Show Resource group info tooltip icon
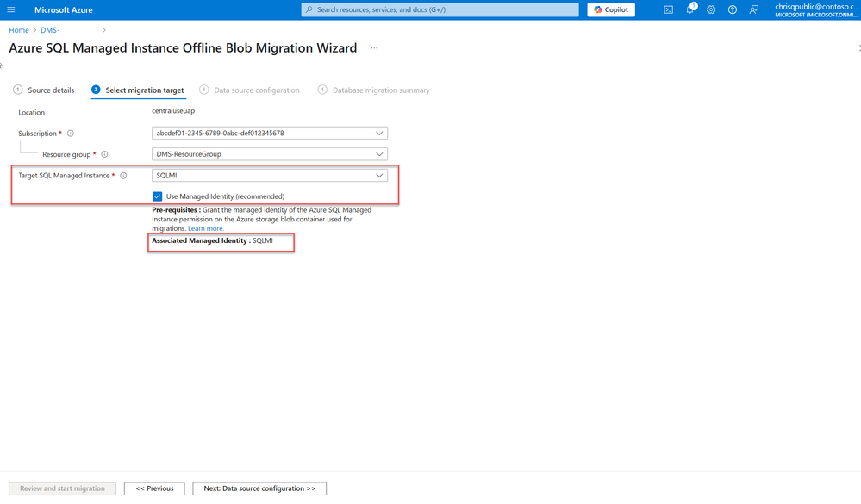 point(104,154)
